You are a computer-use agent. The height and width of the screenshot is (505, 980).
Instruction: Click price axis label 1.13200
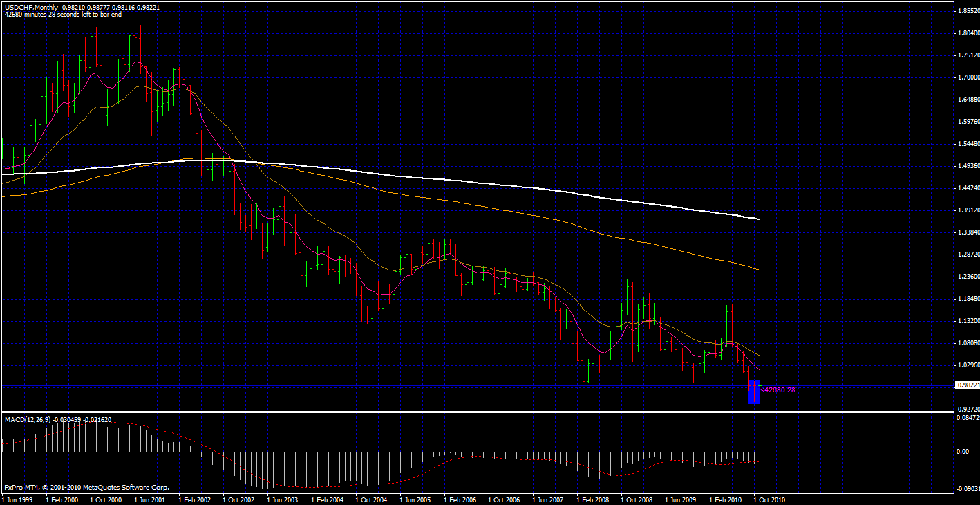968,321
